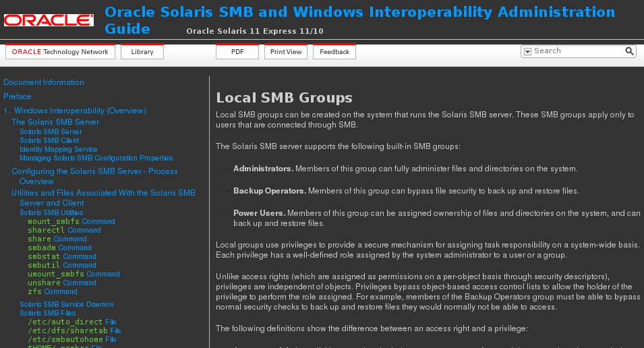Open umount_smbfs Command link

tap(74, 274)
